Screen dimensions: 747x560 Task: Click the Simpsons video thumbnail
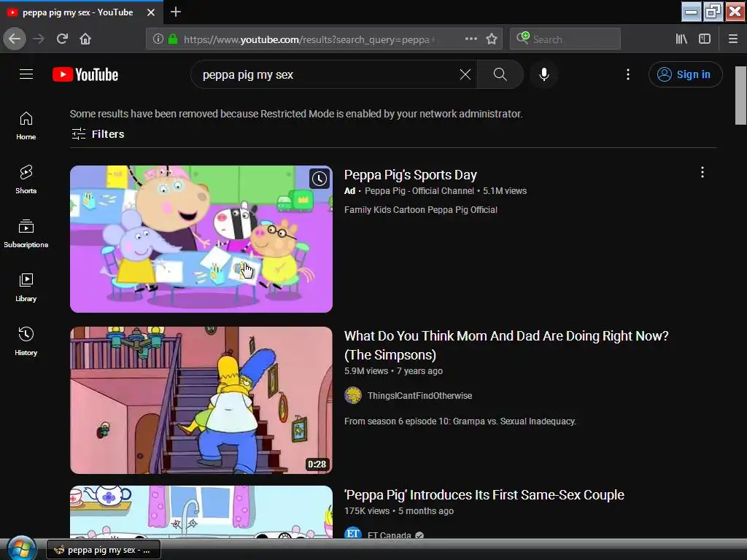(x=201, y=400)
